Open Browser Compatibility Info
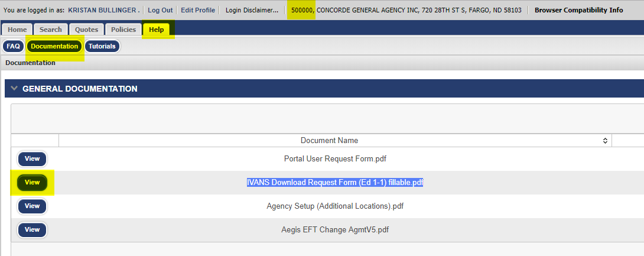The width and height of the screenshot is (644, 256). [578, 10]
